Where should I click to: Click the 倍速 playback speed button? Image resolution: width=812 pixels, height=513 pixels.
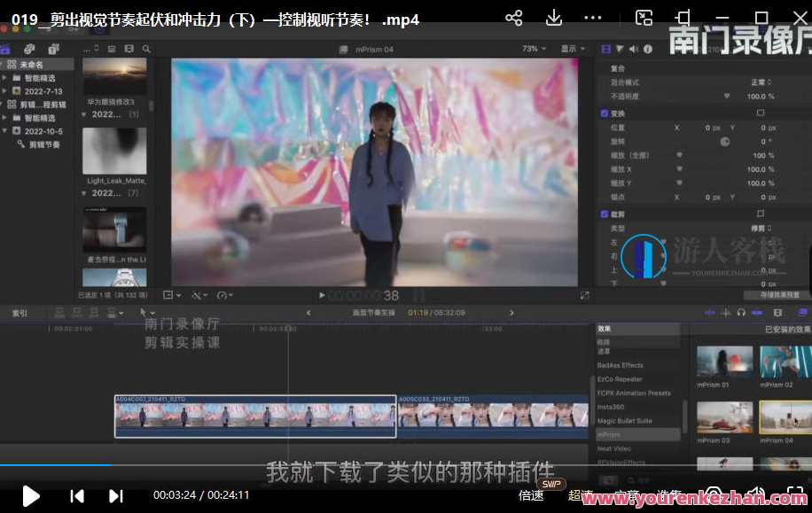pos(530,496)
